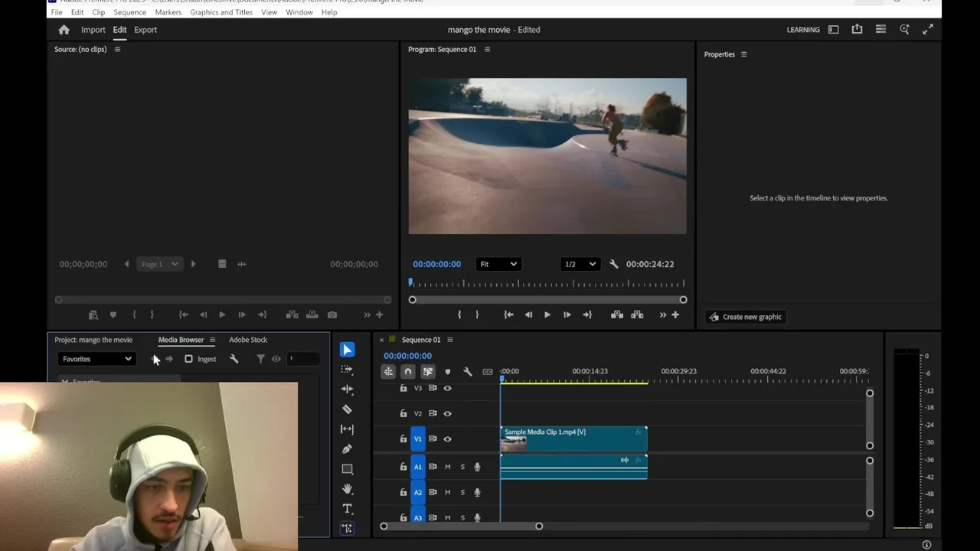
Task: Switch to Project: mango the movie tab
Action: coord(93,340)
